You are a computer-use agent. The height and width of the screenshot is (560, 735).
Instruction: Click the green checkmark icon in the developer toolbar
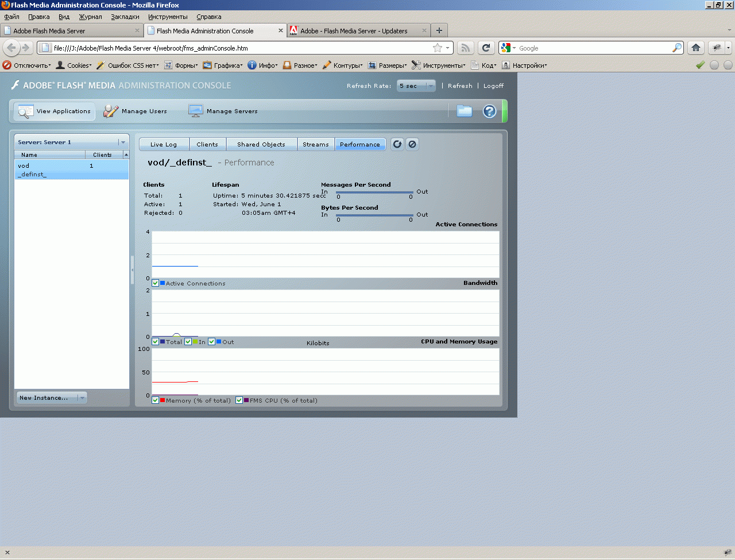coord(701,65)
